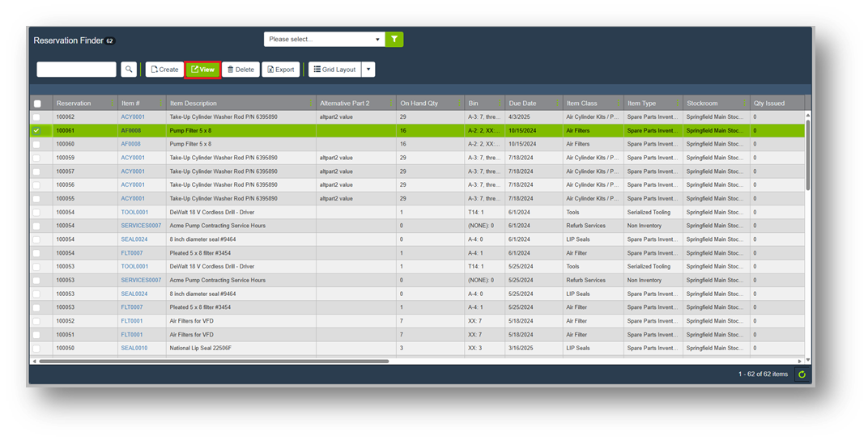The height and width of the screenshot is (440, 868).
Task: Click the Delete trash button
Action: [x=240, y=70]
